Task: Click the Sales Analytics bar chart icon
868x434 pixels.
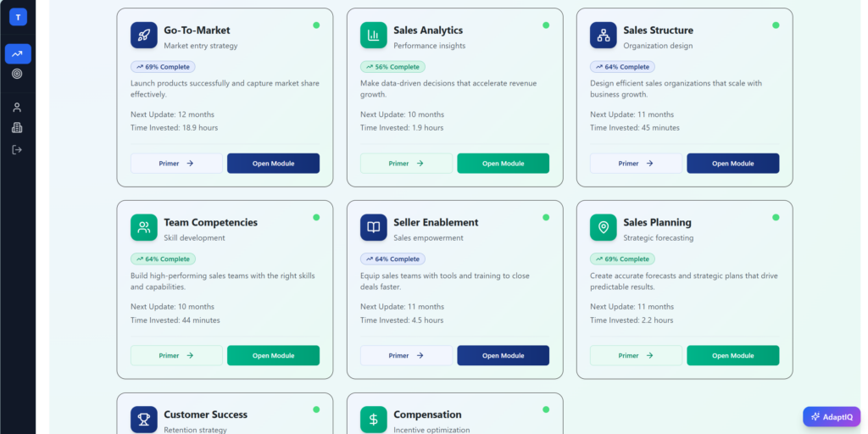Action: [374, 35]
